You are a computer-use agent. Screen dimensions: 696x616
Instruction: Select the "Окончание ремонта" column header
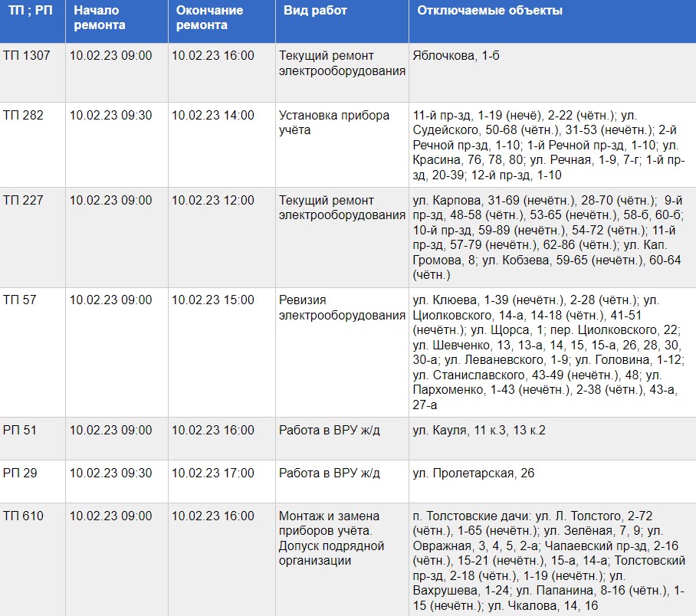coord(209,18)
